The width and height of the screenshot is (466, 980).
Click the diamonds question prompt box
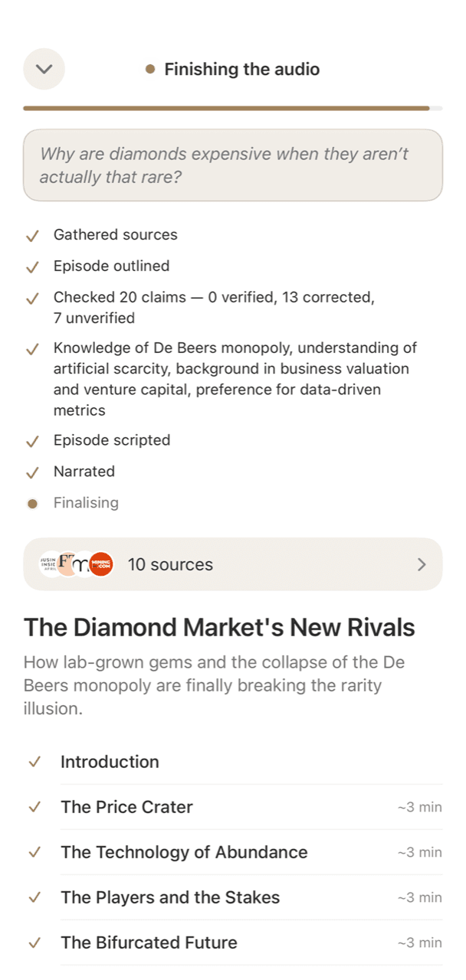(233, 165)
